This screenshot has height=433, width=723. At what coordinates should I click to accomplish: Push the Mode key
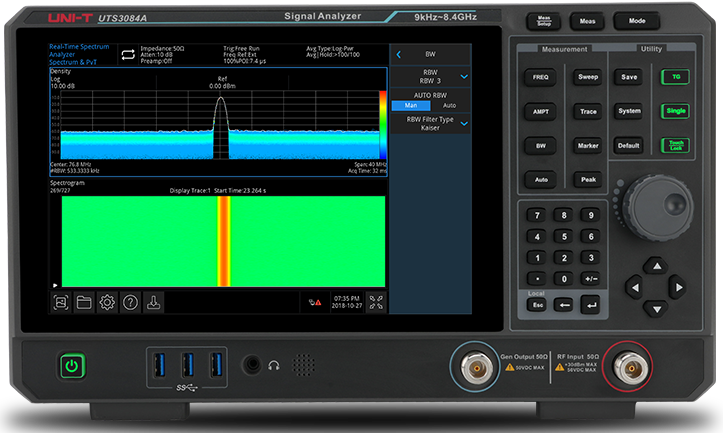pyautogui.click(x=637, y=21)
